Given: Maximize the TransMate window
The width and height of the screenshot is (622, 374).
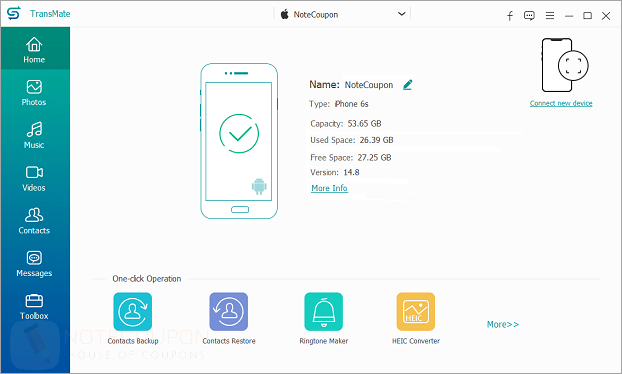Looking at the screenshot, I should click(587, 15).
